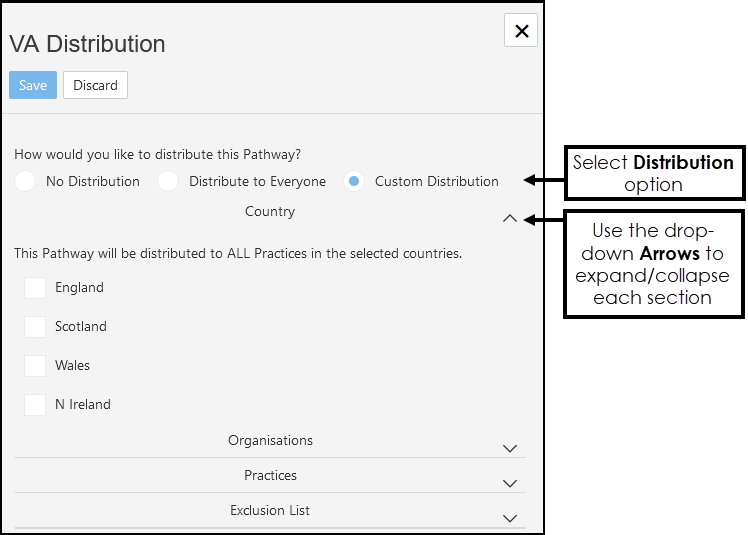The height and width of the screenshot is (535, 748).
Task: Open the Exclusion List chevron
Action: click(x=510, y=518)
